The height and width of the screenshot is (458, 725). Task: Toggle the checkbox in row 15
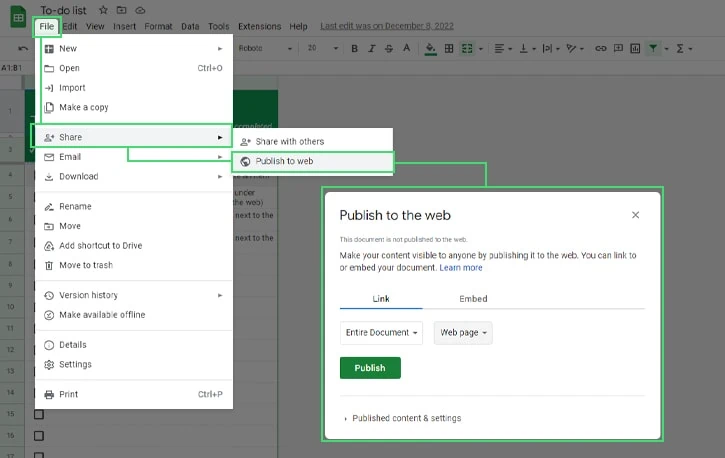[x=39, y=414]
